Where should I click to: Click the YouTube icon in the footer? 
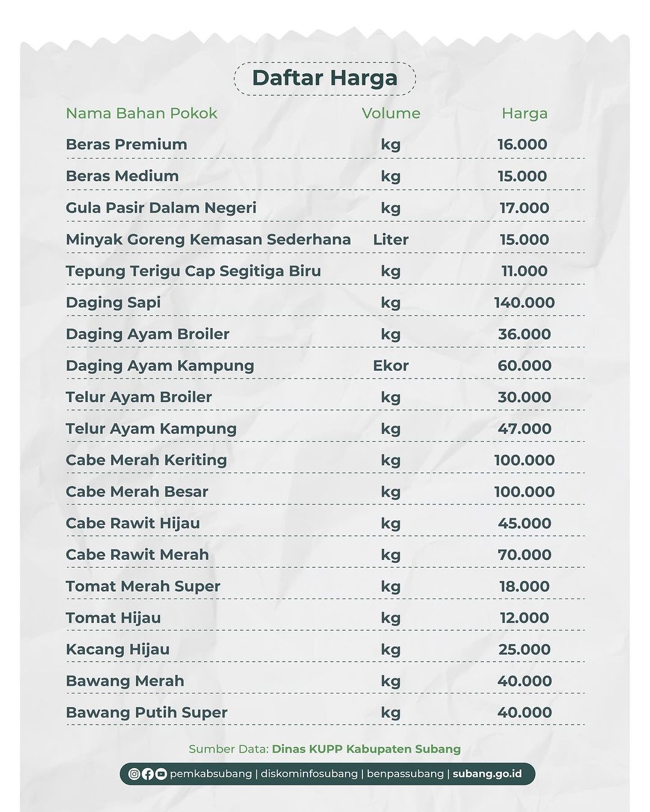tap(161, 774)
